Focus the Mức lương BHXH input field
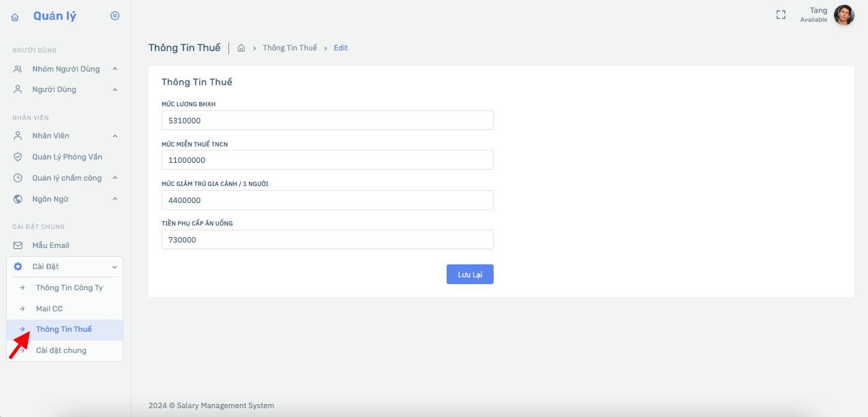This screenshot has width=868, height=417. click(327, 121)
